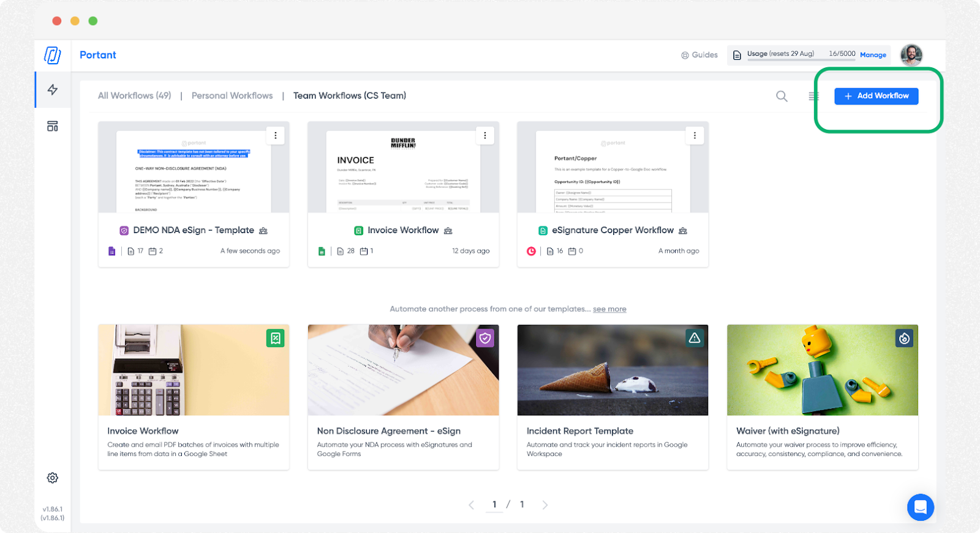The image size is (980, 533).
Task: Open Guides help link
Action: (x=699, y=55)
